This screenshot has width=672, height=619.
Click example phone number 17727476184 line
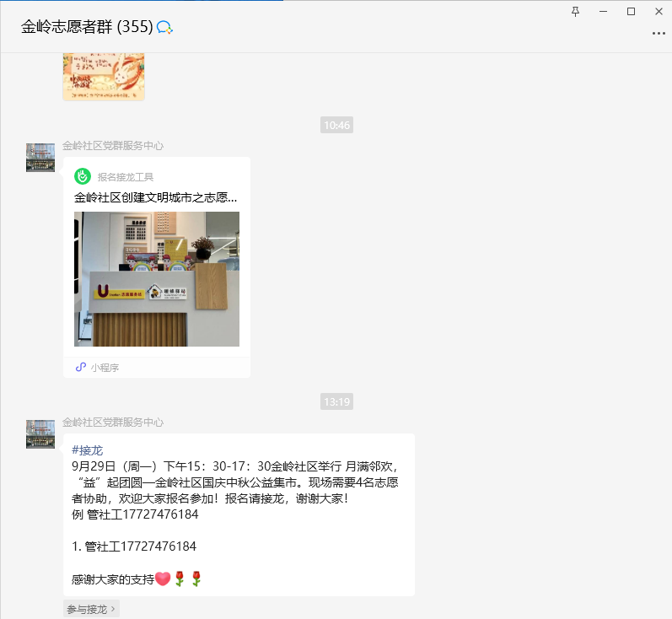(x=135, y=514)
